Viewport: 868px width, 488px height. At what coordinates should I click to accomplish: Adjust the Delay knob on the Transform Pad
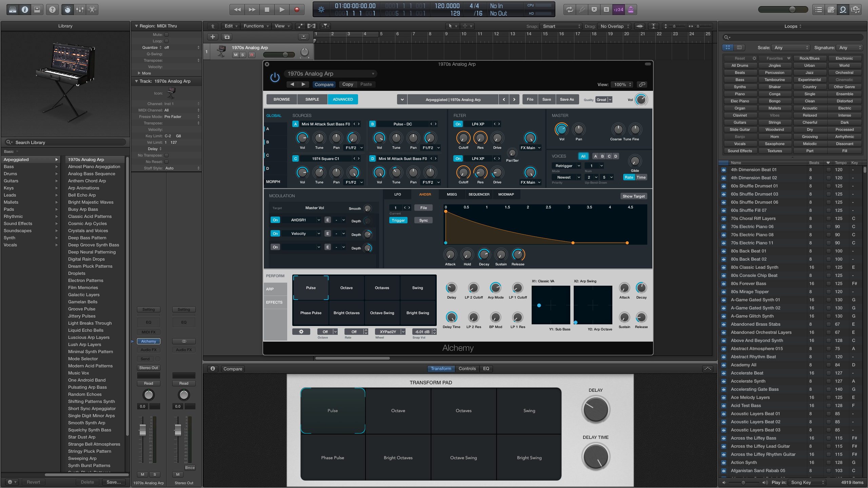tap(596, 409)
